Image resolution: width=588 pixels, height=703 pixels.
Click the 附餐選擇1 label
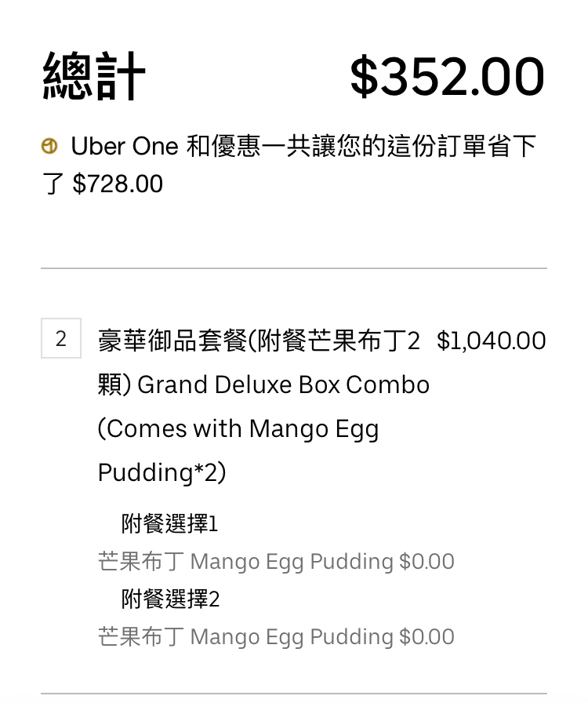(x=169, y=523)
